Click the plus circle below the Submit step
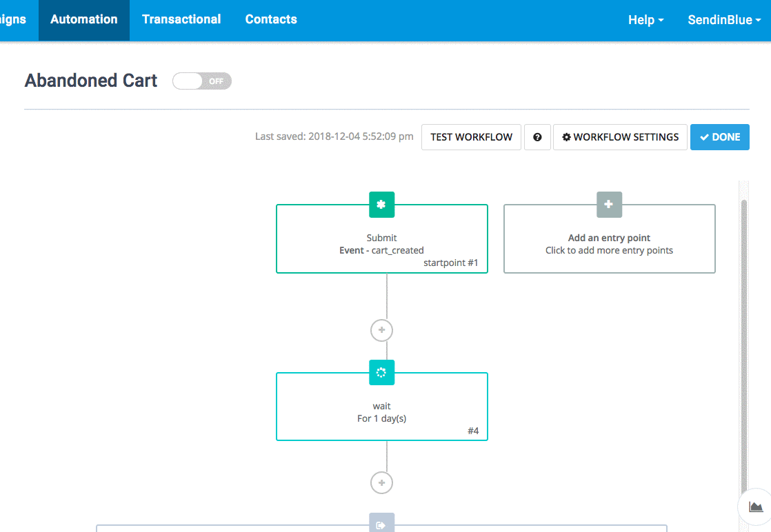The image size is (771, 532). coord(381,331)
